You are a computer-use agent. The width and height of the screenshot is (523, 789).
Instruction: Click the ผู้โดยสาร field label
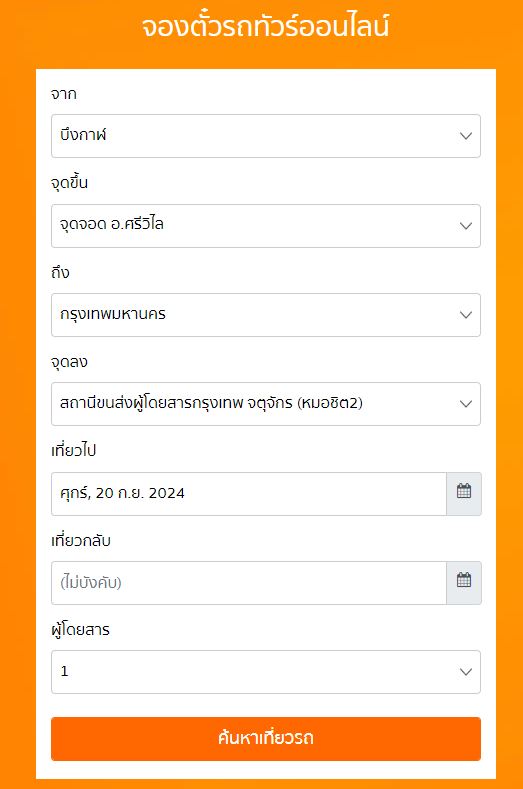81,629
